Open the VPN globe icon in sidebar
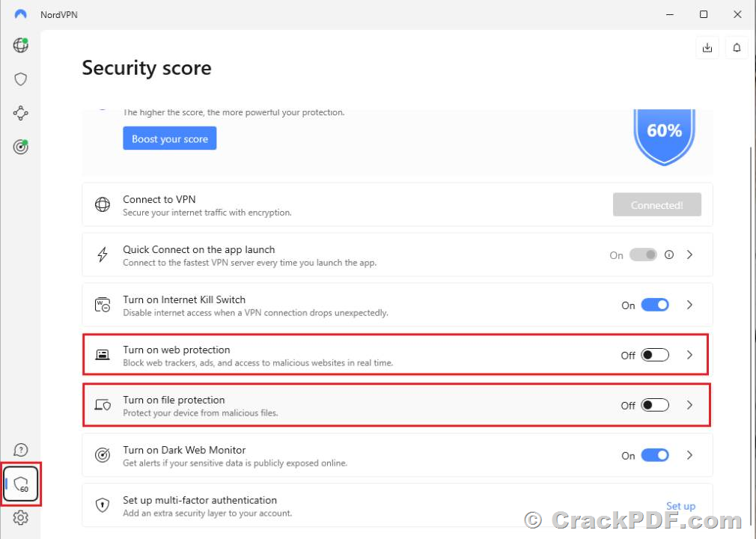This screenshot has width=756, height=539. (20, 45)
